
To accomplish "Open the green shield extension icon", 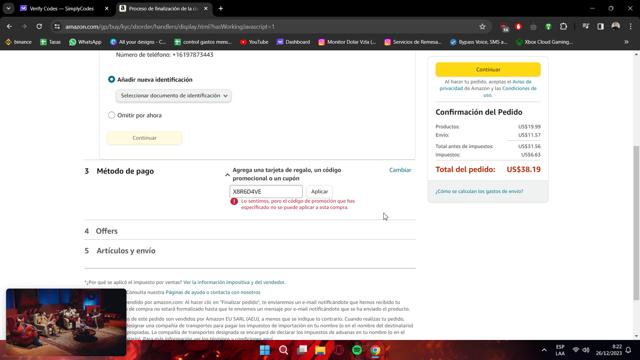I will (x=548, y=27).
